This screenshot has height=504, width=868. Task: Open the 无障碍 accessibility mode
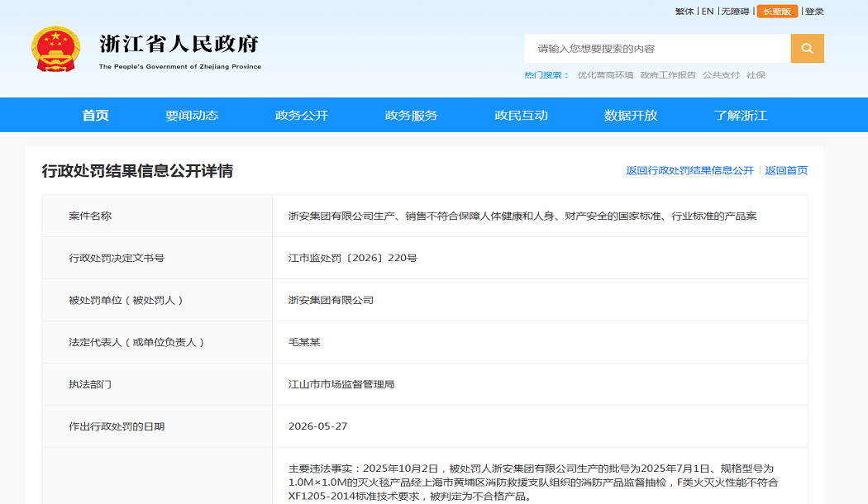pos(735,11)
